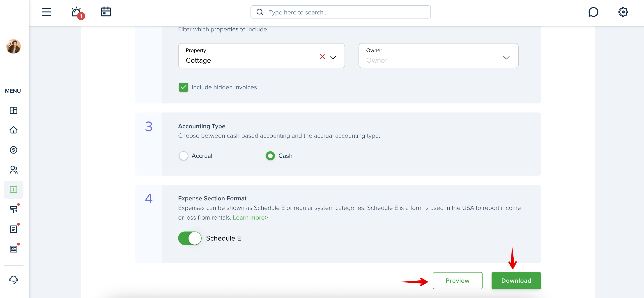This screenshot has height=298, width=644.
Task: Open chat messages bubble
Action: 593,12
